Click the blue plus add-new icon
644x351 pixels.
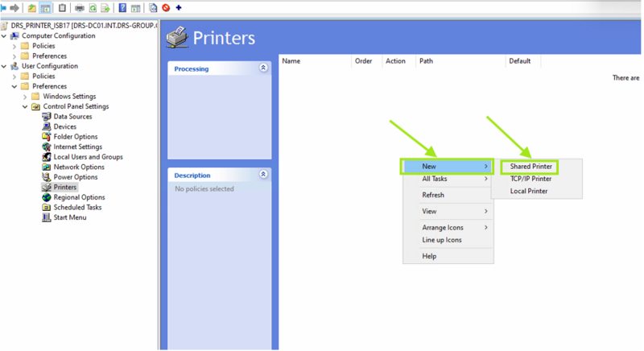pos(179,8)
